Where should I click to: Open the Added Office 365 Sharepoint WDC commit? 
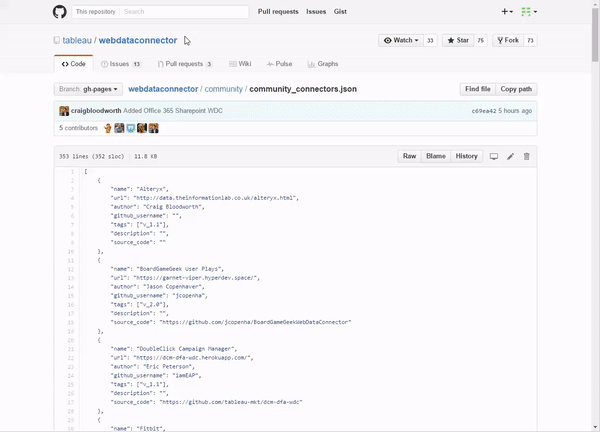click(x=173, y=111)
